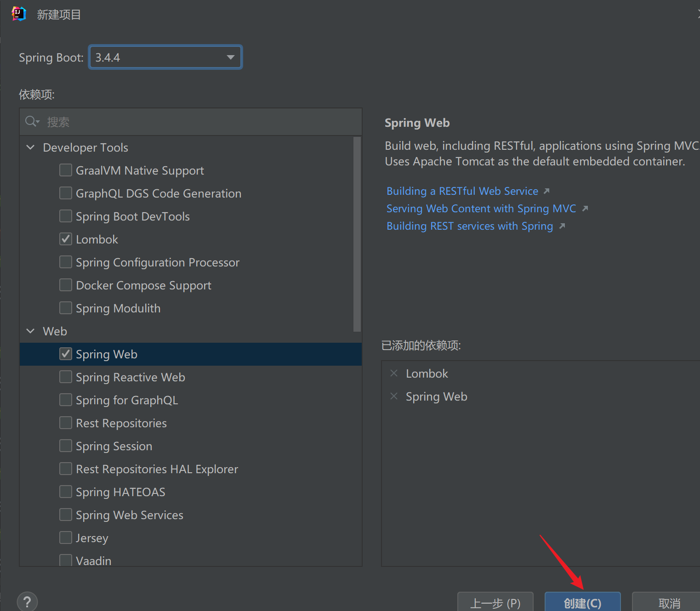Open the Spring Boot version dropdown
Viewport: 700px width, 611px height.
click(165, 57)
